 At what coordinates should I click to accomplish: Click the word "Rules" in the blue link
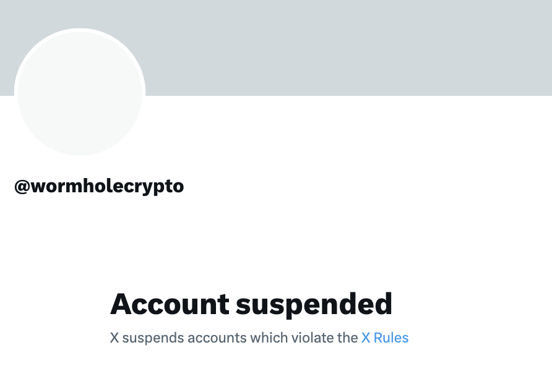pos(391,338)
